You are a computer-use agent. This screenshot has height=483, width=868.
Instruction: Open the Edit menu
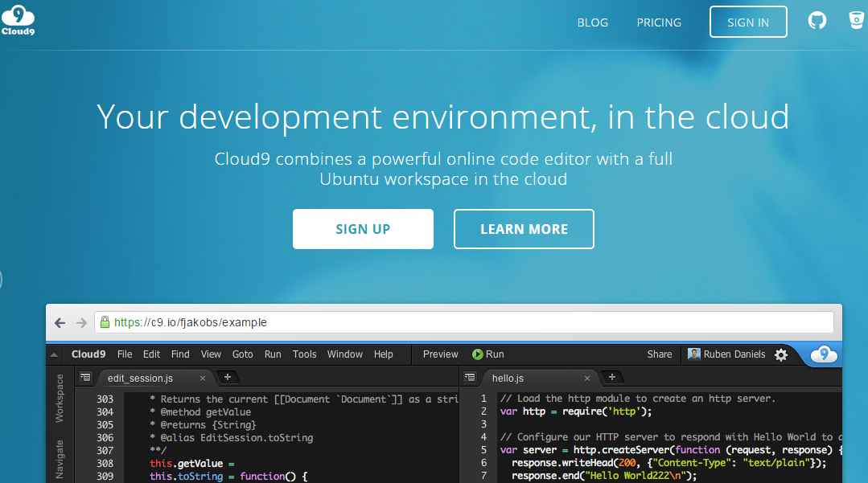(151, 354)
